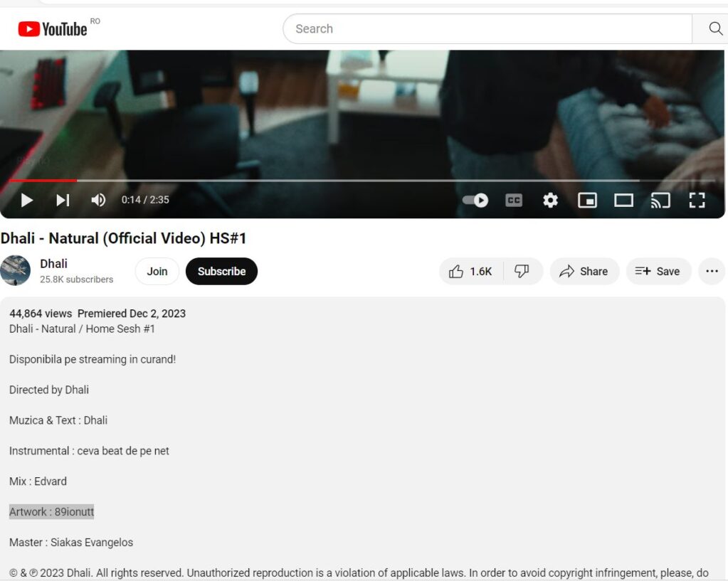Dislike the video

522,272
